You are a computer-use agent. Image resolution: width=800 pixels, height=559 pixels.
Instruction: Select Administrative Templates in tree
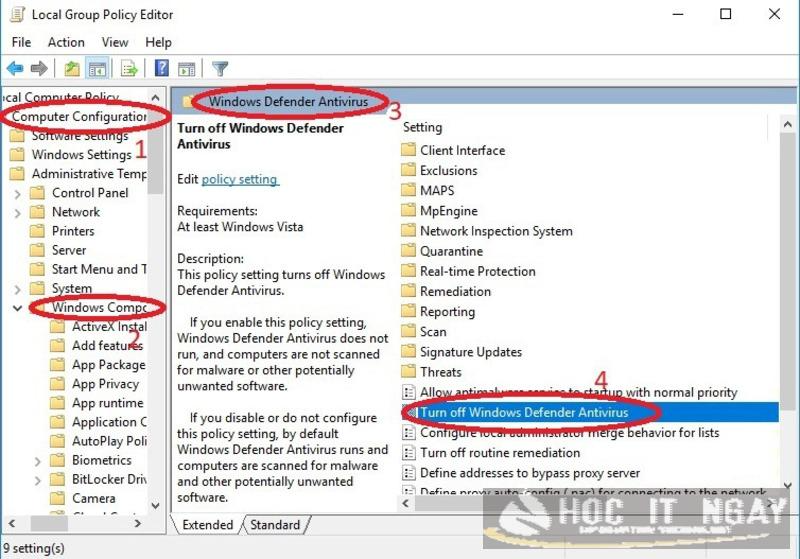pyautogui.click(x=79, y=174)
